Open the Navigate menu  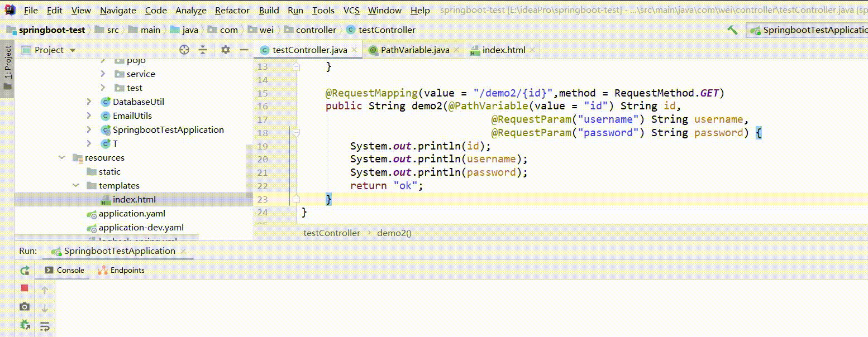point(118,10)
